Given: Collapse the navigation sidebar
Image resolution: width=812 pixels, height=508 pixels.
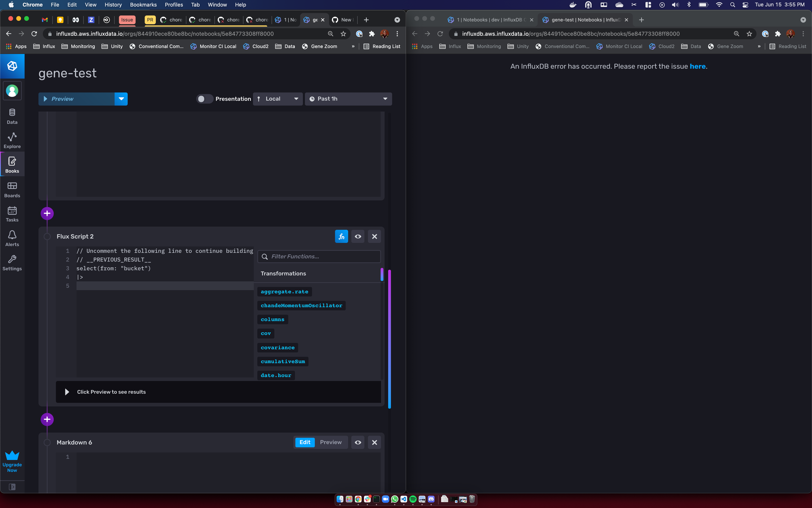Looking at the screenshot, I should pyautogui.click(x=12, y=487).
